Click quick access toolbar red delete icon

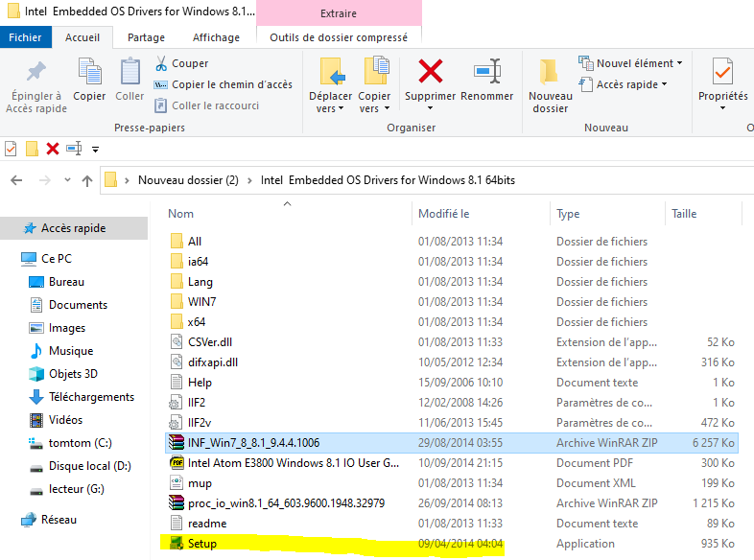pos(53,149)
